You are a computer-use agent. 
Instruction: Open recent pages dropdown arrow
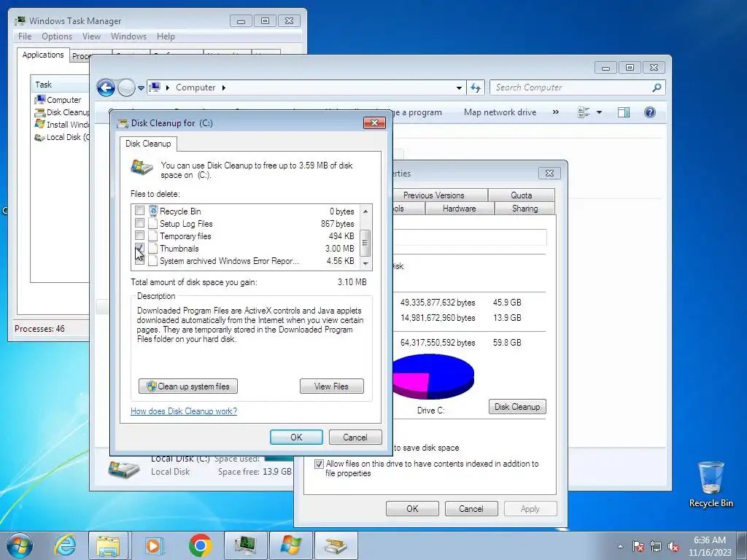pos(141,88)
